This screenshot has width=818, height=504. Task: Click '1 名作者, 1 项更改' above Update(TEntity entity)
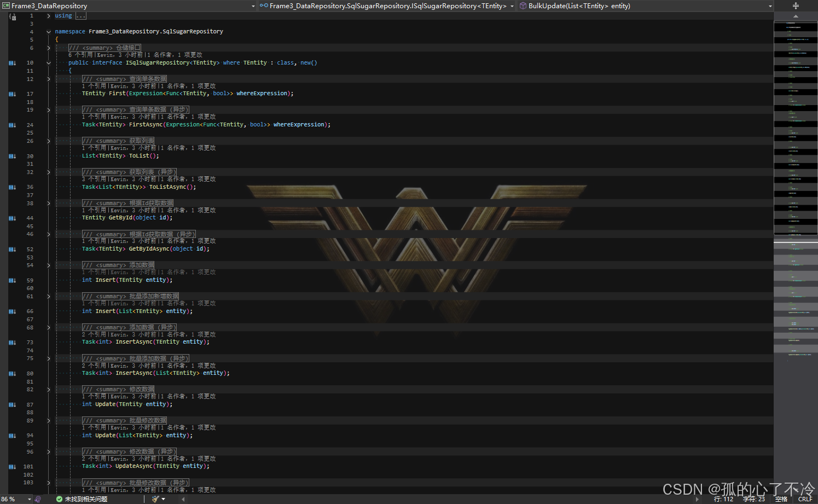(x=189, y=397)
